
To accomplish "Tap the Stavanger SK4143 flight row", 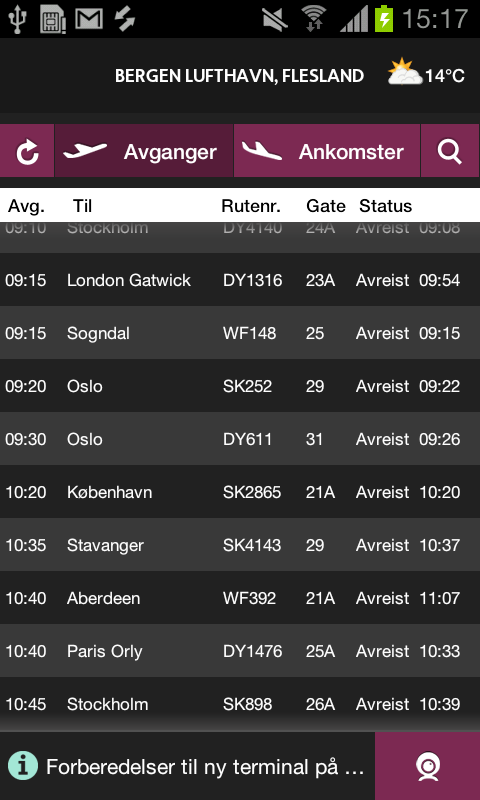I will tap(240, 545).
